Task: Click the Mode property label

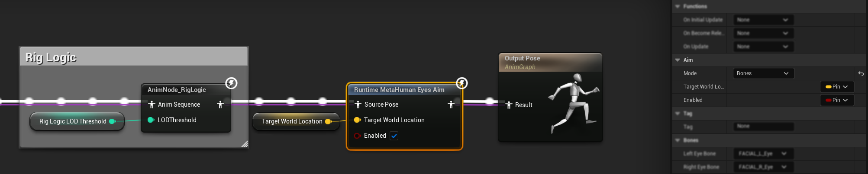Action: [x=690, y=73]
